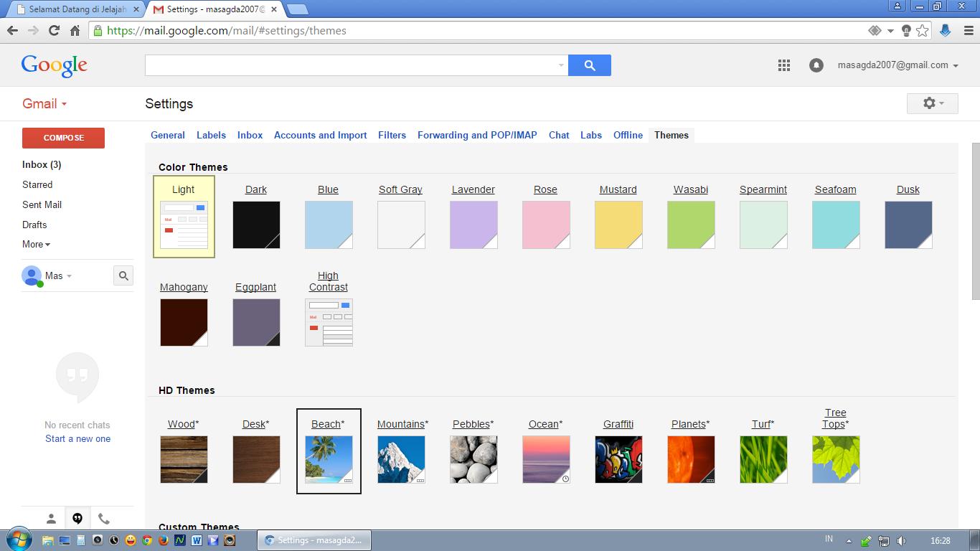Open the Starred folder

tap(37, 184)
